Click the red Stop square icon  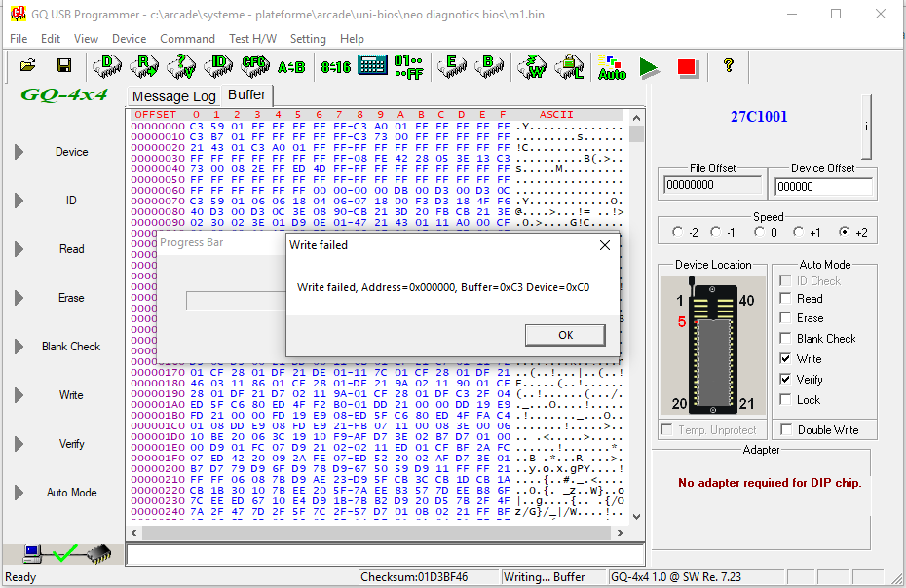pyautogui.click(x=687, y=66)
